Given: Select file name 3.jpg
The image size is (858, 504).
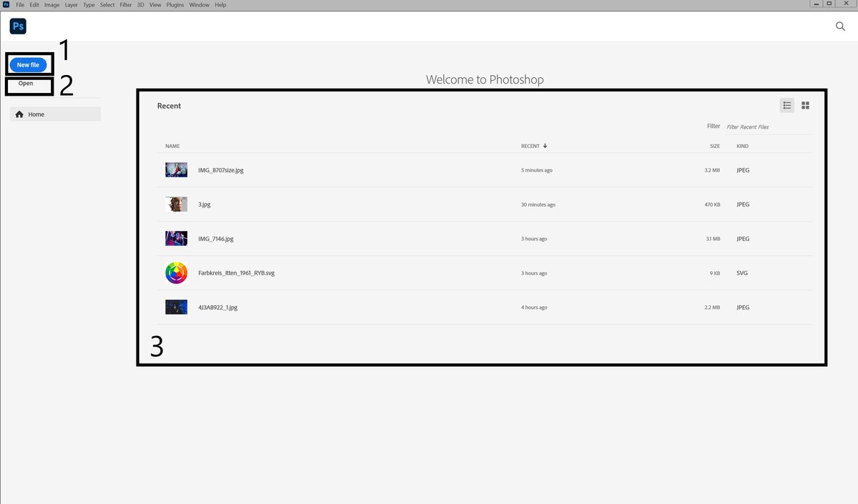Looking at the screenshot, I should (x=204, y=204).
